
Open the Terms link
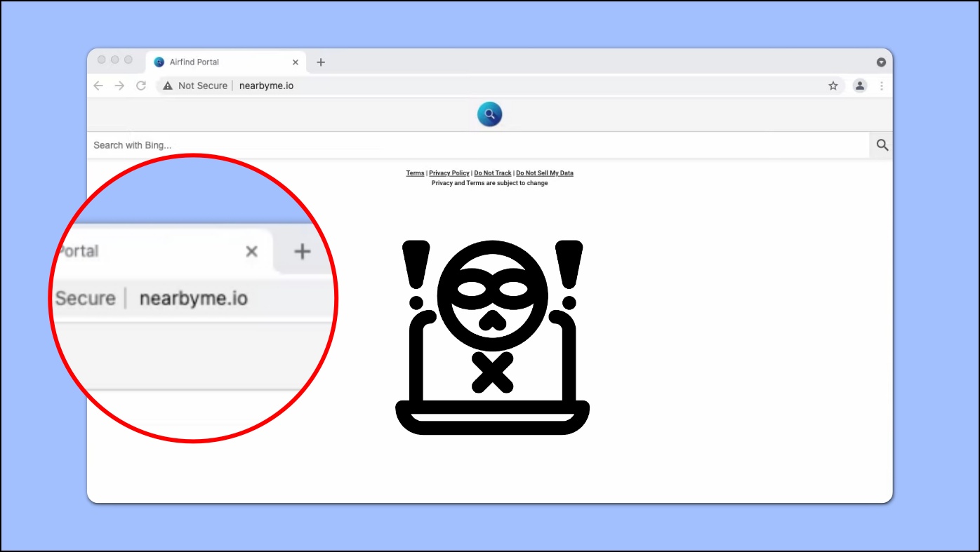click(415, 173)
